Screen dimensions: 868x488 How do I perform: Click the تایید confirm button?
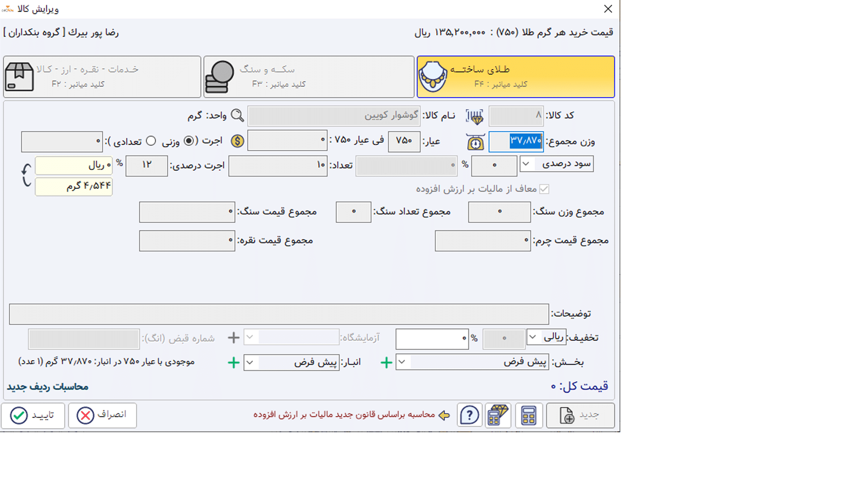click(33, 415)
